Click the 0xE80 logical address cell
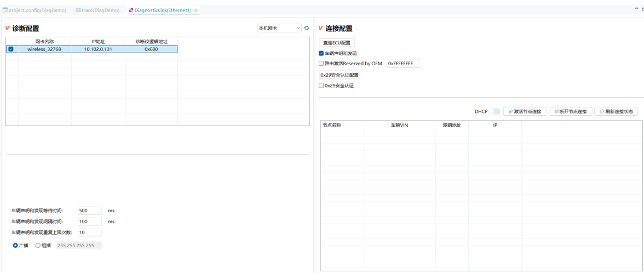The height and width of the screenshot is (273, 644). point(152,49)
